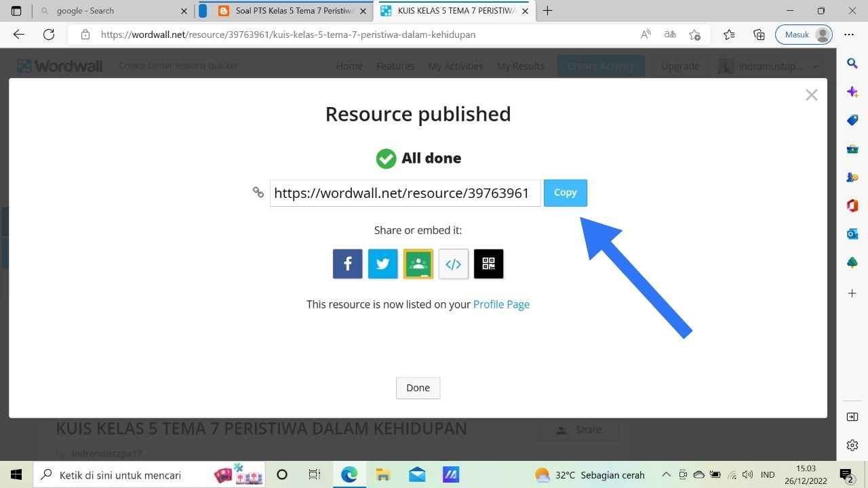Open Read aloud icon in address bar
The height and width of the screenshot is (488, 868).
tap(646, 35)
